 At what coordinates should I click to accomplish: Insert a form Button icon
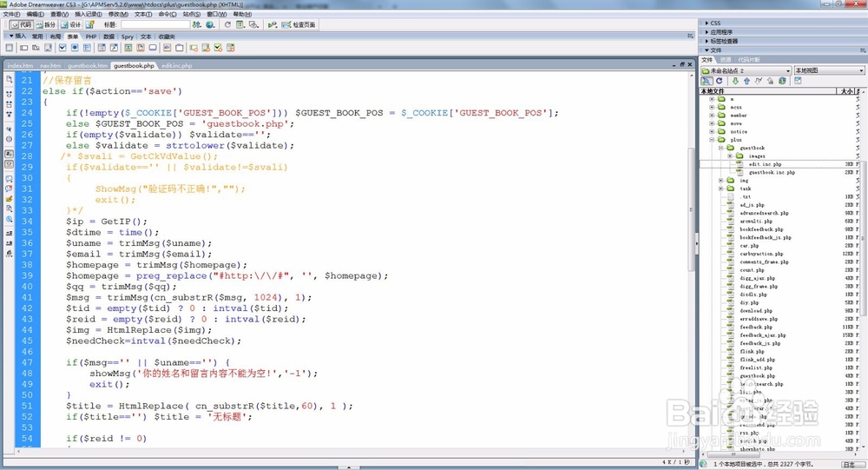coord(153,49)
